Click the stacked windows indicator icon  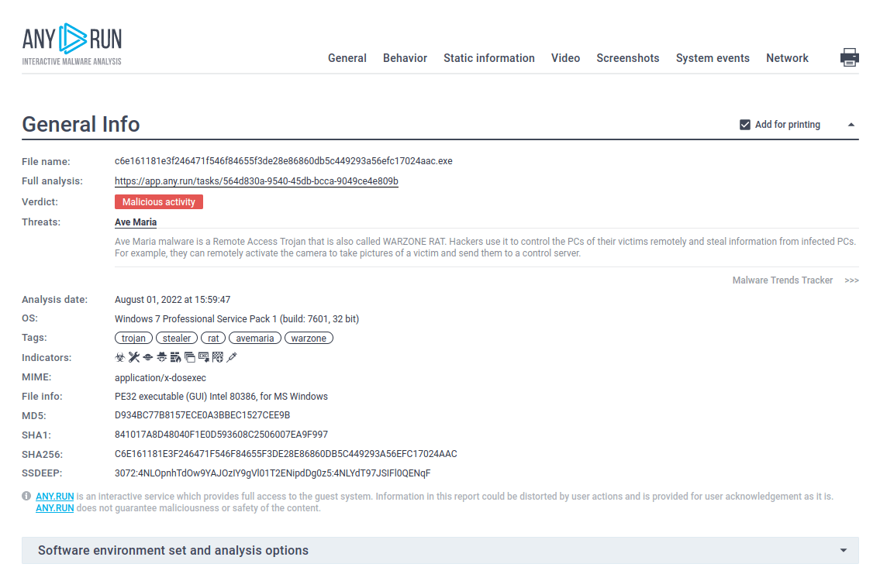click(189, 357)
